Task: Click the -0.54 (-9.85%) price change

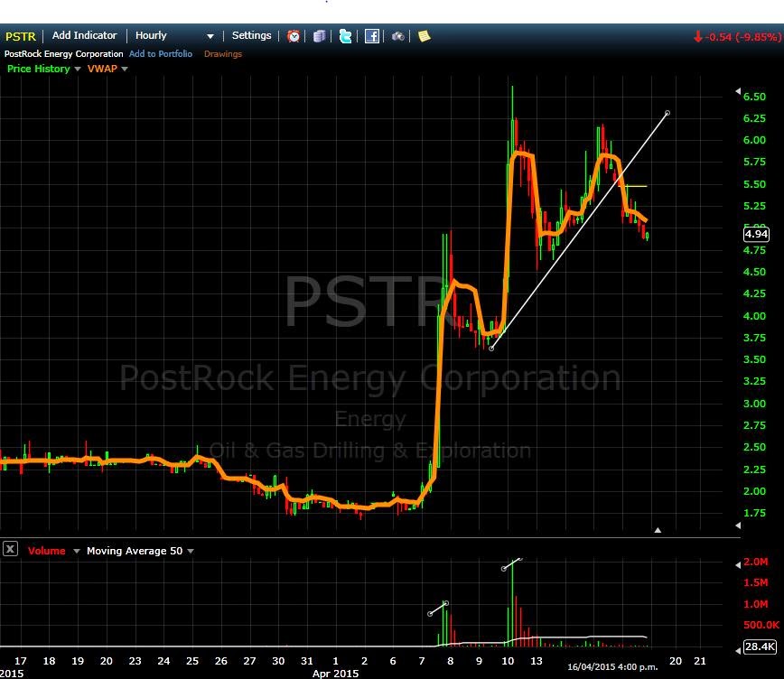Action: [744, 37]
